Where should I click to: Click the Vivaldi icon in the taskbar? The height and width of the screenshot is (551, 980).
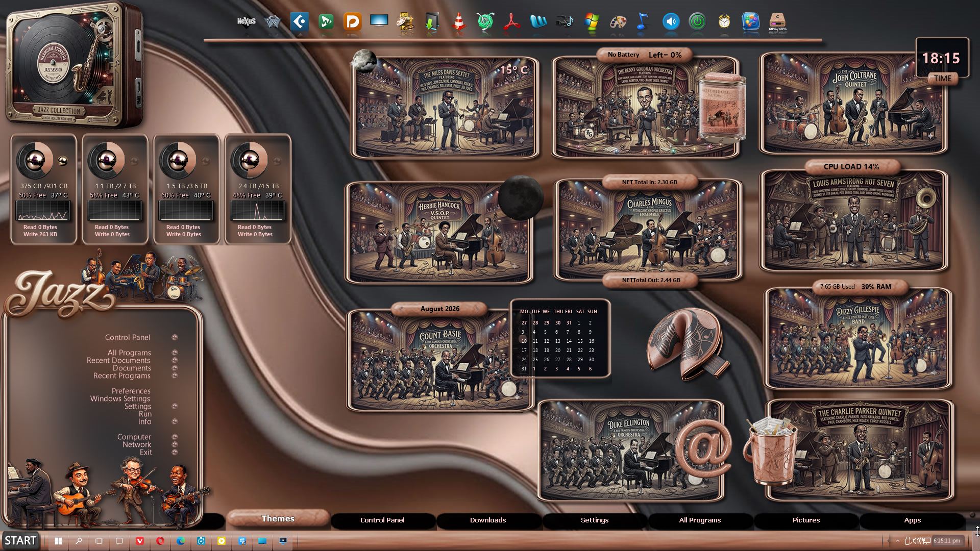coord(140,541)
